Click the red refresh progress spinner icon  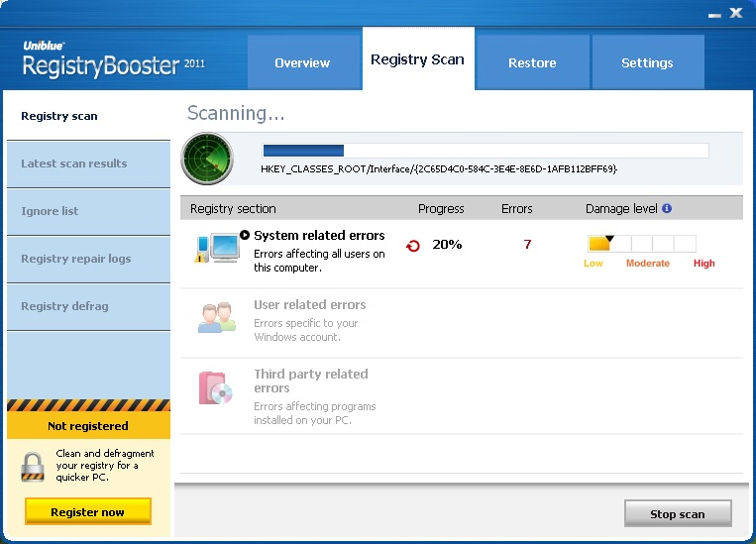pyautogui.click(x=413, y=246)
